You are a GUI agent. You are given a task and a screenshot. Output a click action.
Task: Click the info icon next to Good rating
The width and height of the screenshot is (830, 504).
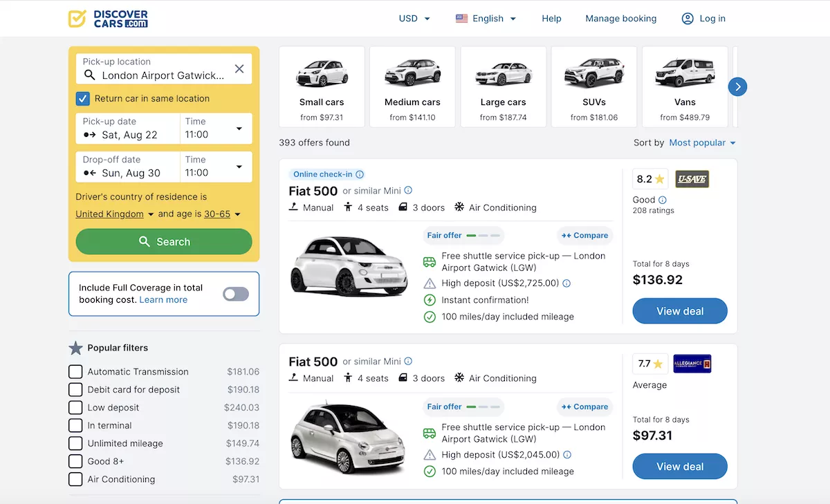[663, 200]
